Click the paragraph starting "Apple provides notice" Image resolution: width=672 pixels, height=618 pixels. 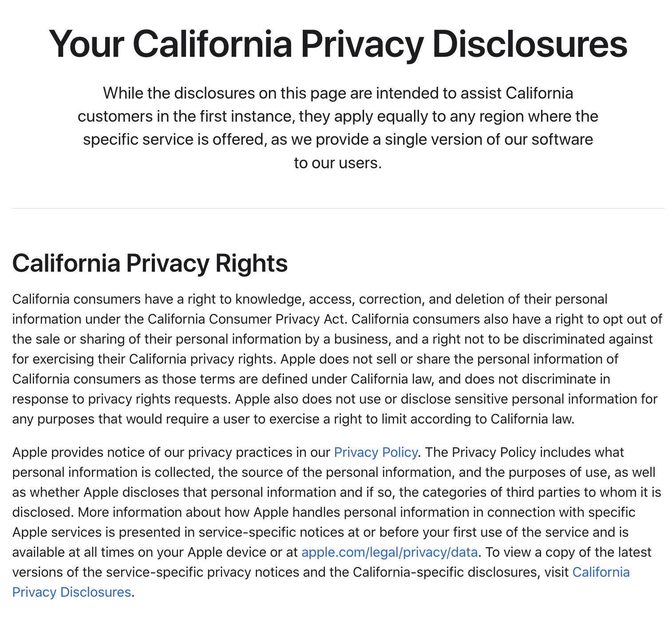click(337, 522)
